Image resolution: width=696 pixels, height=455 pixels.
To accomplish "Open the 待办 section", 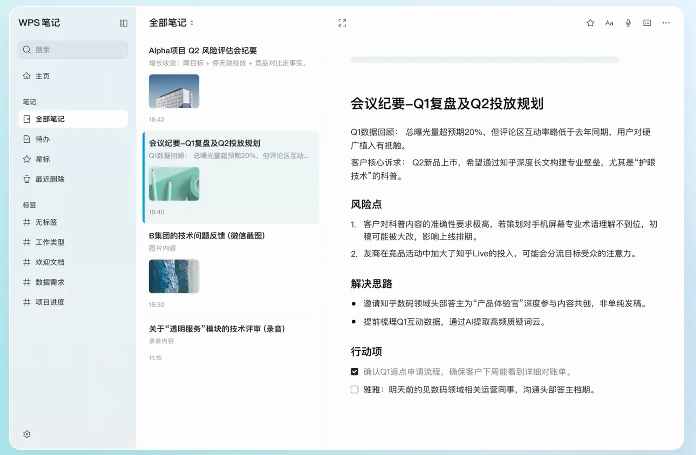I will (x=73, y=139).
